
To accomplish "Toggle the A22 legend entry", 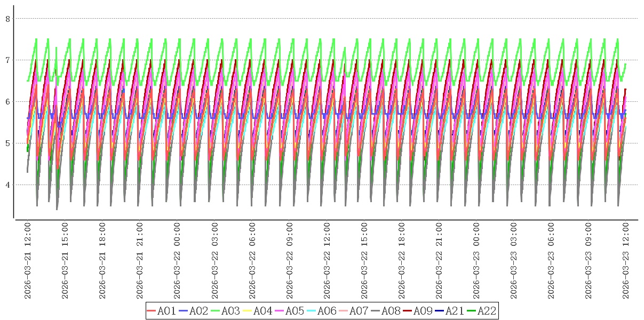I will point(487,311).
